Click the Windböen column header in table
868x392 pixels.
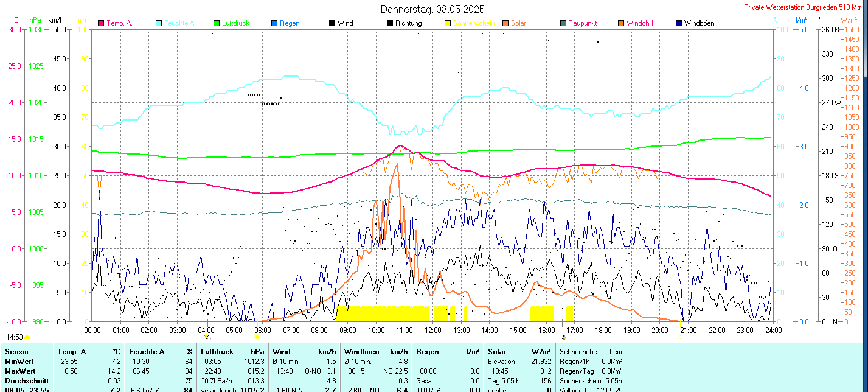362,351
